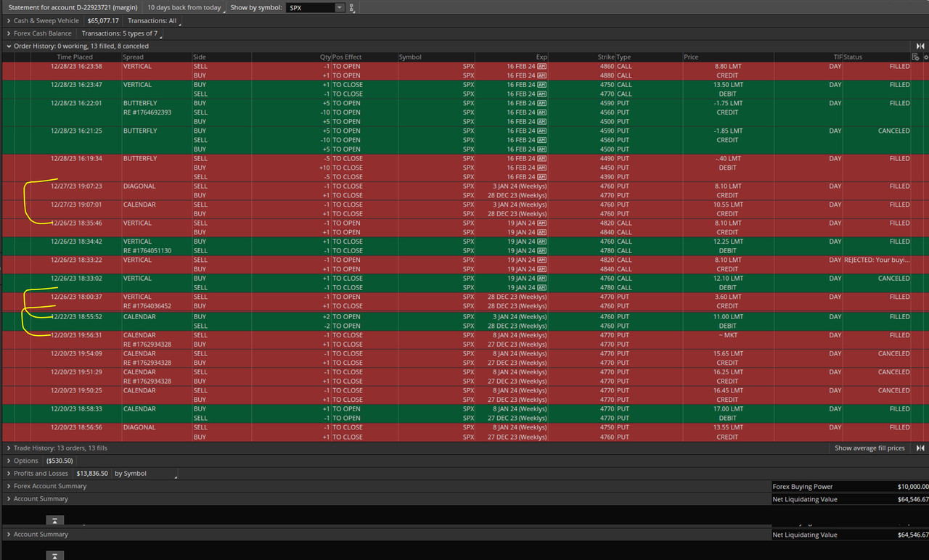This screenshot has width=929, height=560.
Task: Collapse the Order History section
Action: [7, 46]
